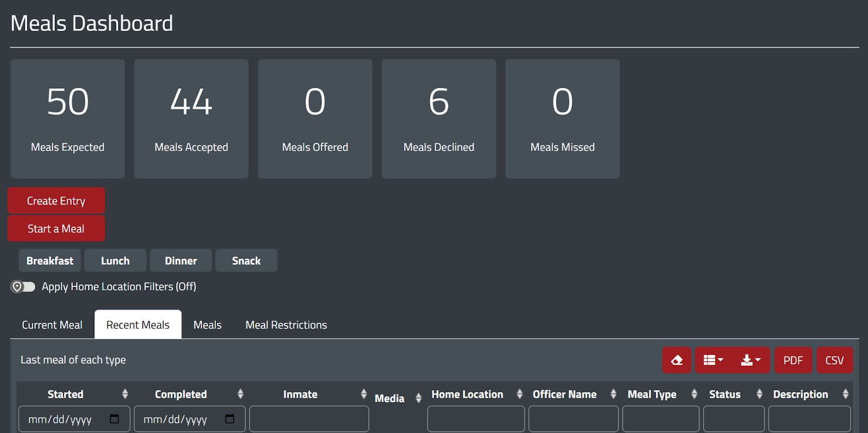The height and width of the screenshot is (433, 868).
Task: Click the Start a Meal button
Action: click(x=56, y=229)
